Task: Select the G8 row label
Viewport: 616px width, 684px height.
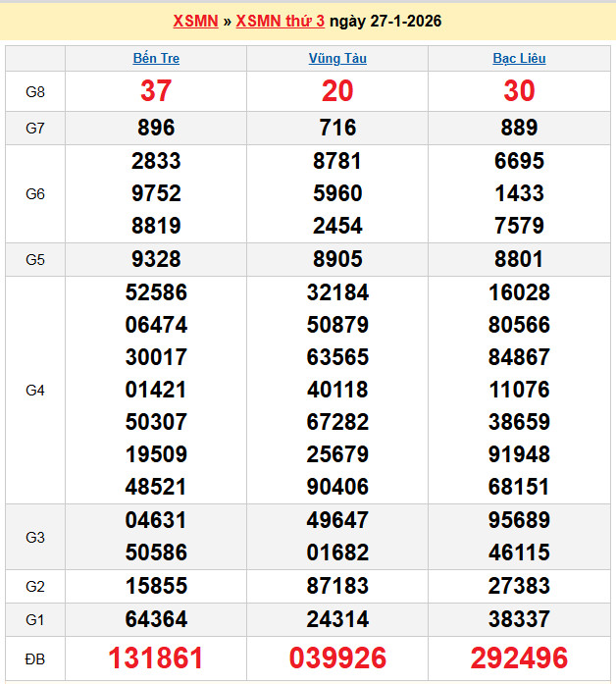Action: pyautogui.click(x=35, y=91)
